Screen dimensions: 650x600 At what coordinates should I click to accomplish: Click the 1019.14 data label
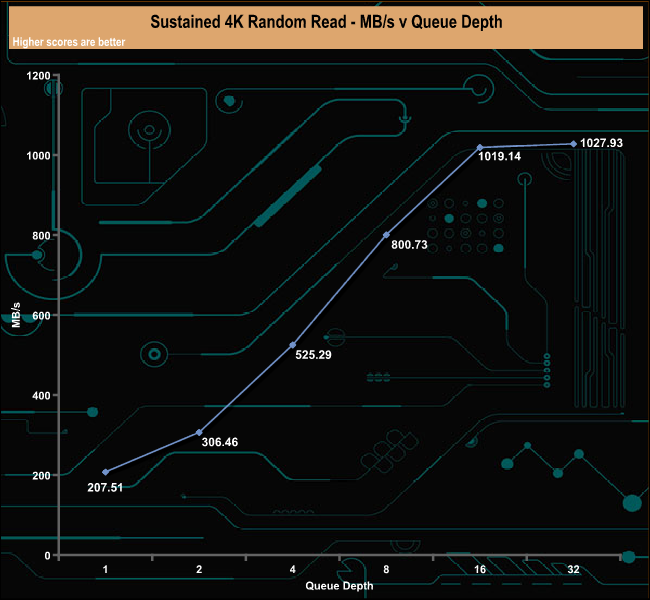pos(500,156)
